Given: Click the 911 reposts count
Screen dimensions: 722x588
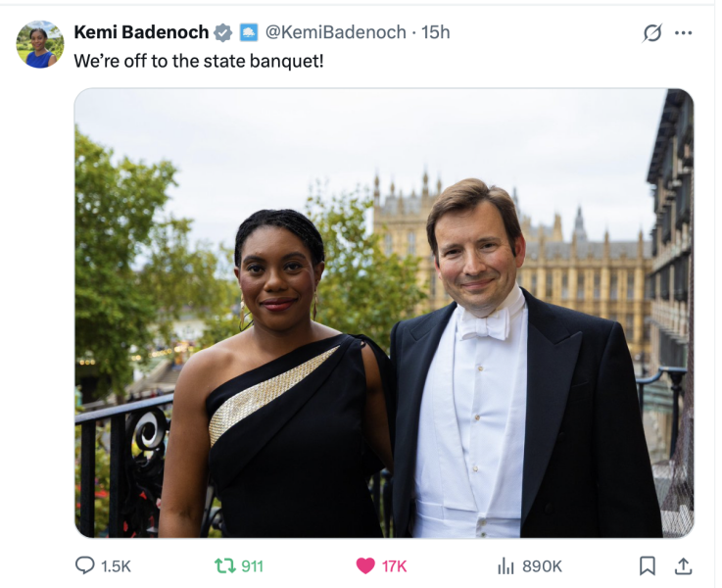Looking at the screenshot, I should (x=252, y=565).
